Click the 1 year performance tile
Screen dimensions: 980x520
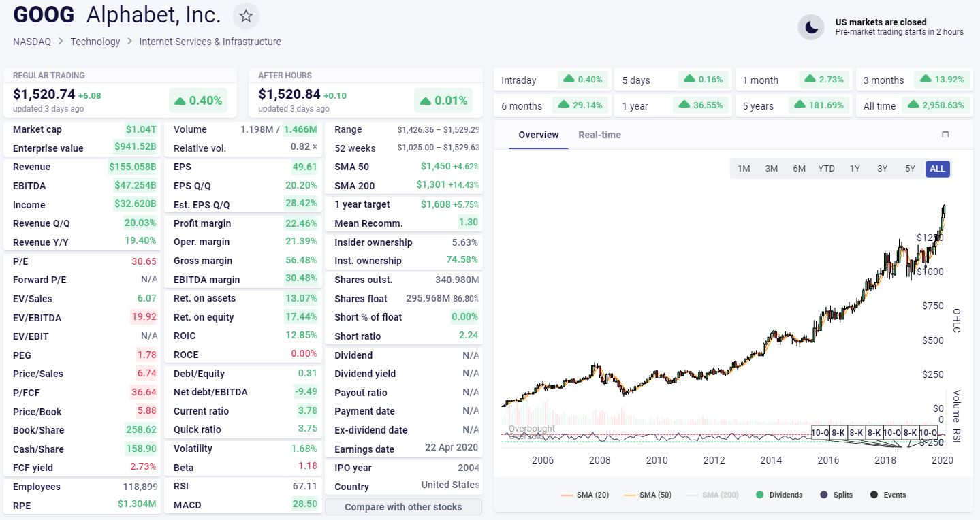673,105
